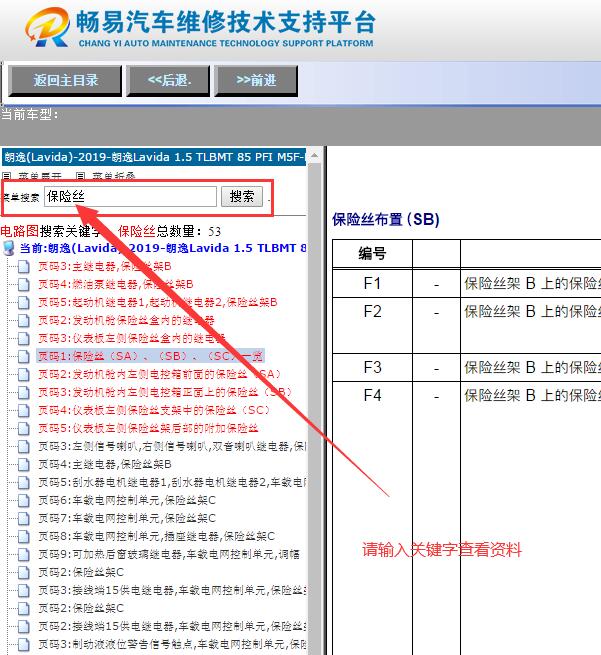The width and height of the screenshot is (601, 655).
Task: Click the page icon of 页码3:左侧信号喇叭
Action: click(x=23, y=447)
